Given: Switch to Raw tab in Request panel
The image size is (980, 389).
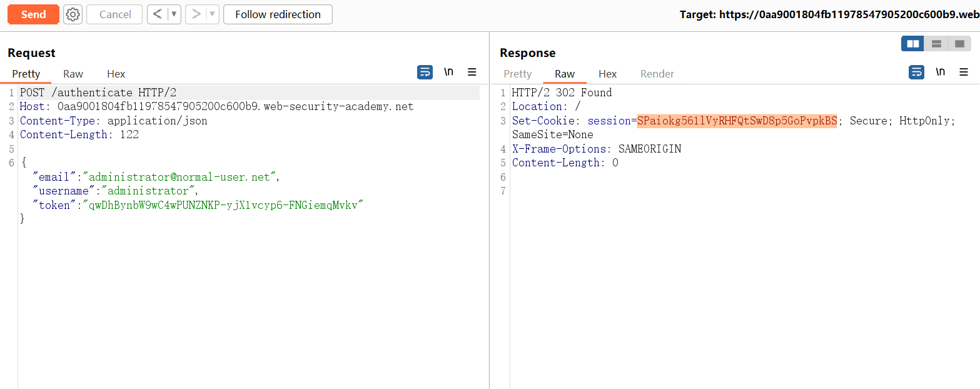Looking at the screenshot, I should 73,74.
